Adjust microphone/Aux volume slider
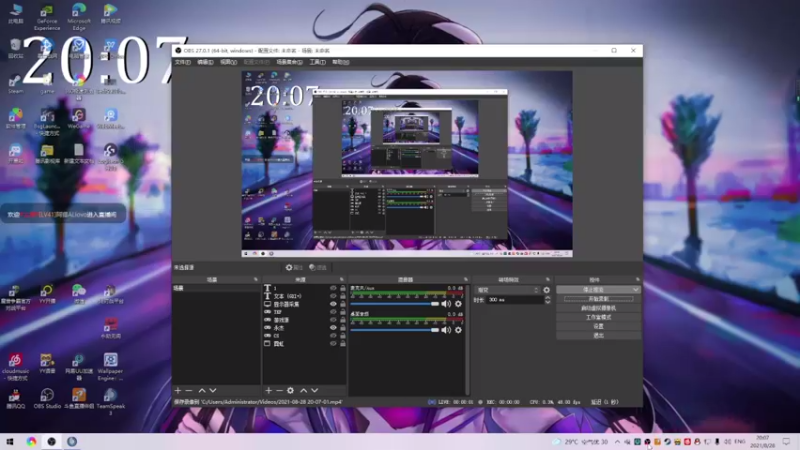The image size is (800, 450). pyautogui.click(x=395, y=304)
